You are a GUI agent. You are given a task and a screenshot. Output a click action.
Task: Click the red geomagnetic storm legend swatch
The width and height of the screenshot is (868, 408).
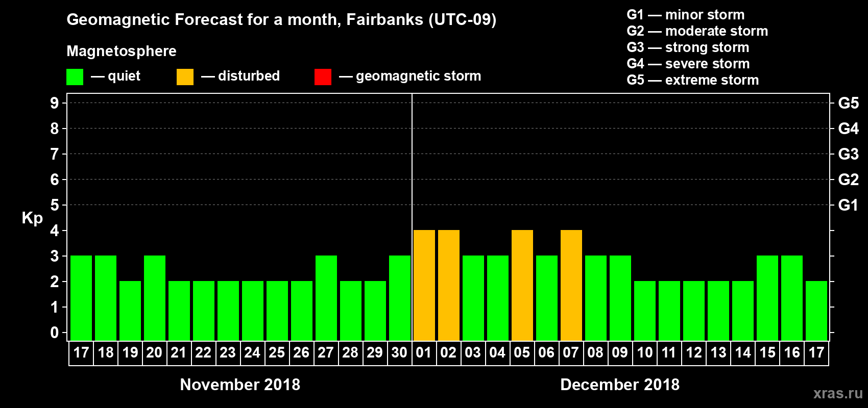(323, 77)
